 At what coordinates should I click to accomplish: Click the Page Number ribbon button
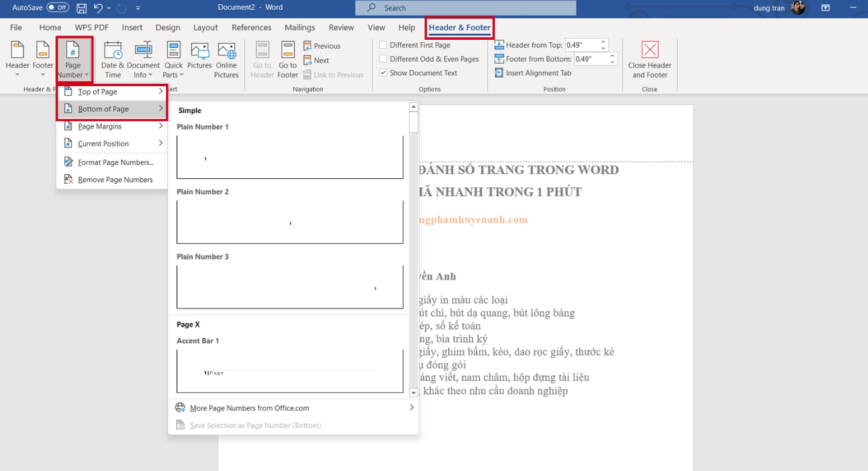tap(73, 59)
